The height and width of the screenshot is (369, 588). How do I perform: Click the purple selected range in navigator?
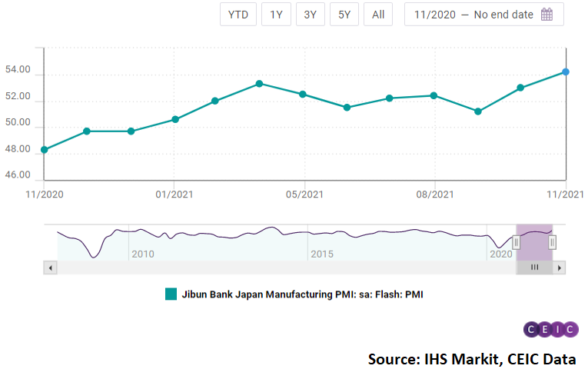[x=534, y=242]
